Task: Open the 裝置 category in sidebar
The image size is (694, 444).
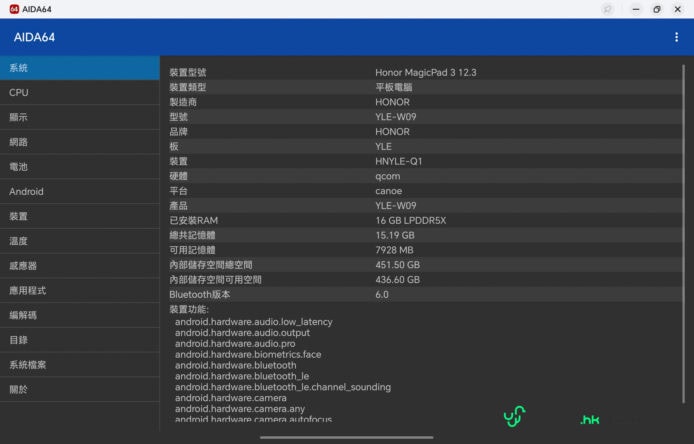Action: pyautogui.click(x=80, y=216)
